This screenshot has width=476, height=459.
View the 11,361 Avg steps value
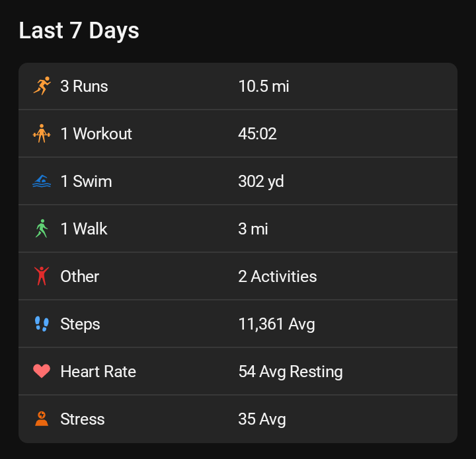tap(276, 324)
